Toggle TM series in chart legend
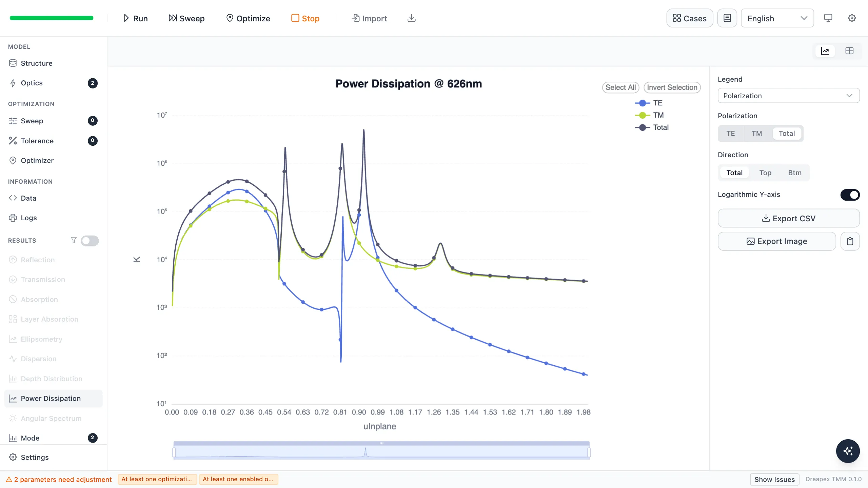The width and height of the screenshot is (868, 488). tap(650, 115)
